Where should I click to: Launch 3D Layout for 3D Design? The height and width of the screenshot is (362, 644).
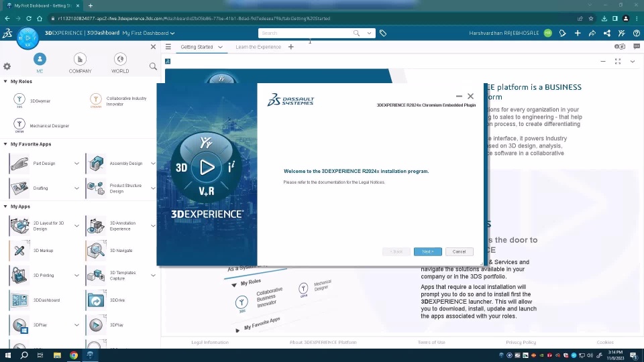click(x=38, y=226)
